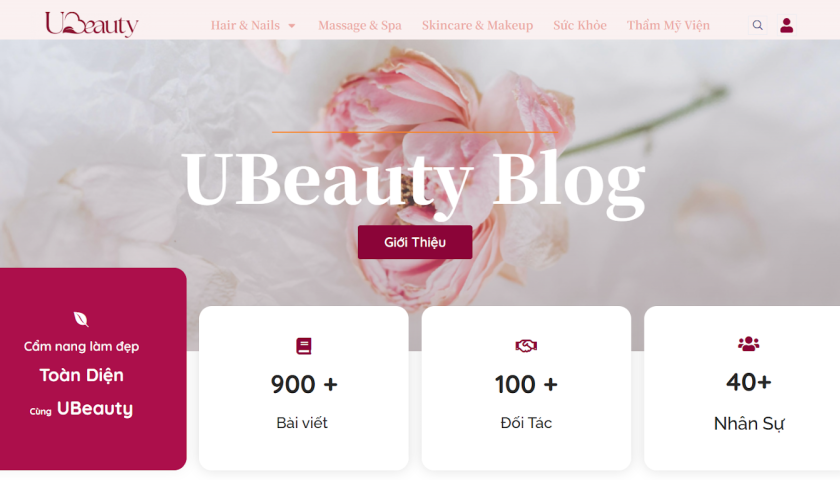Open the user account icon

(x=786, y=25)
